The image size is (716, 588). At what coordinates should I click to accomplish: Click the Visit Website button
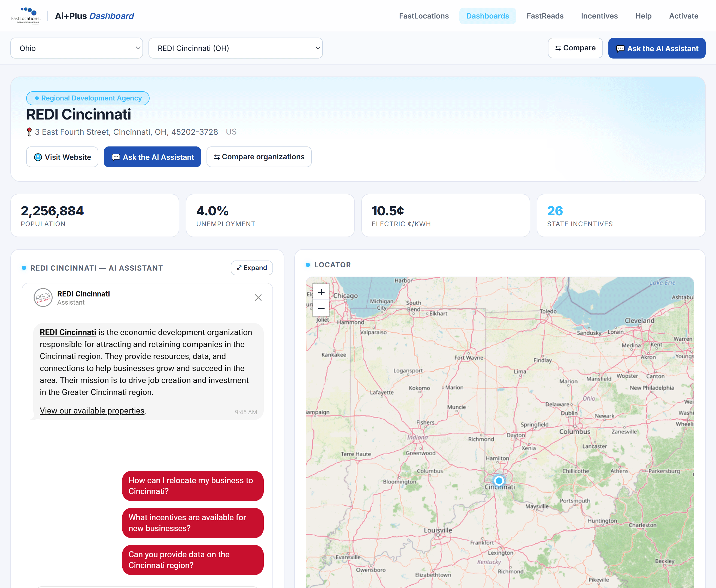tap(62, 157)
